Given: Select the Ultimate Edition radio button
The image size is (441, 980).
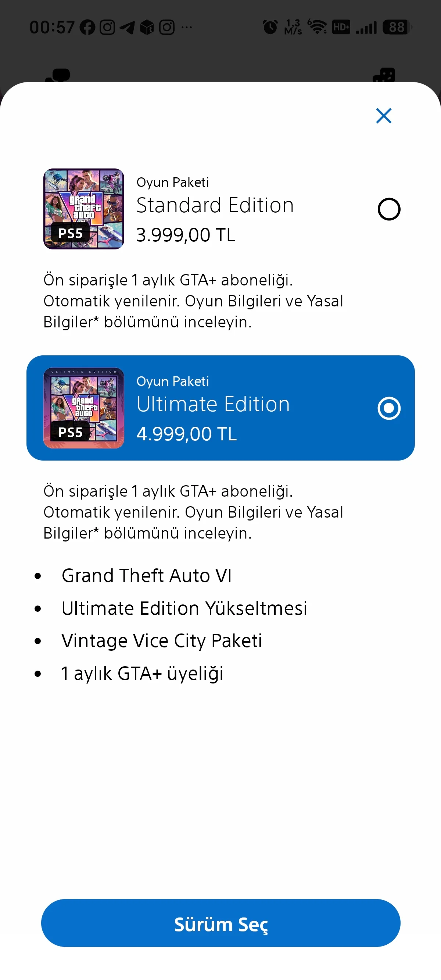Looking at the screenshot, I should (389, 408).
